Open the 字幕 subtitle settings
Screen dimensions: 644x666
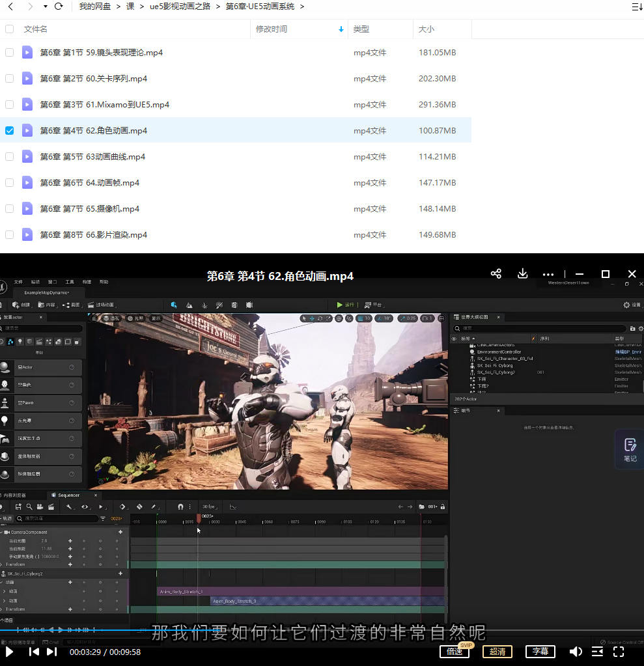540,651
